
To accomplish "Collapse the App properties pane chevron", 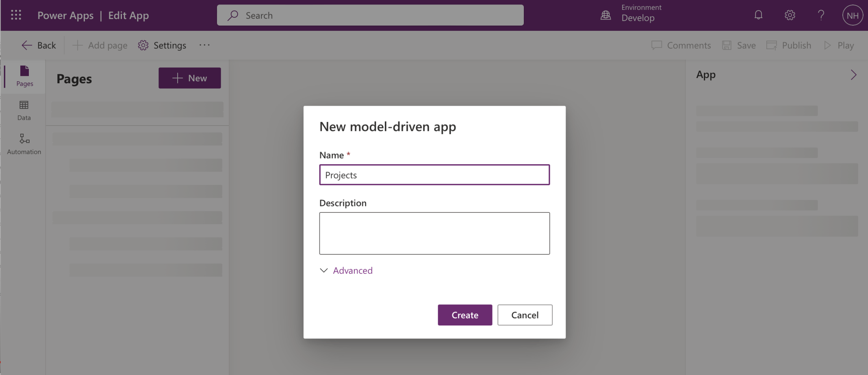I will (853, 75).
